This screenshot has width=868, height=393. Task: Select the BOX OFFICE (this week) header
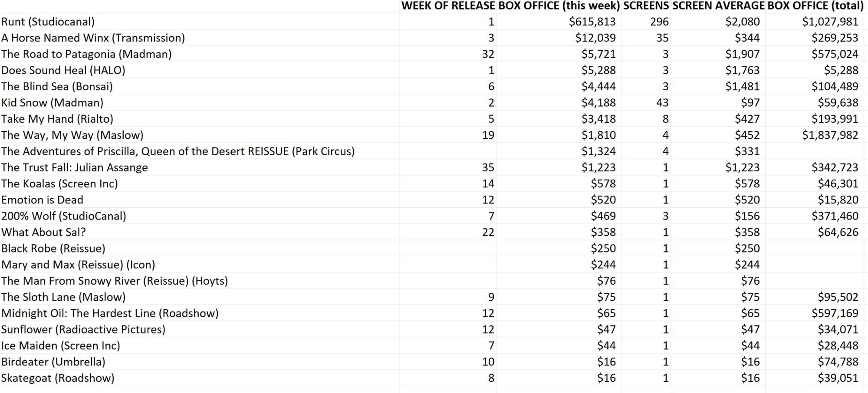[559, 6]
